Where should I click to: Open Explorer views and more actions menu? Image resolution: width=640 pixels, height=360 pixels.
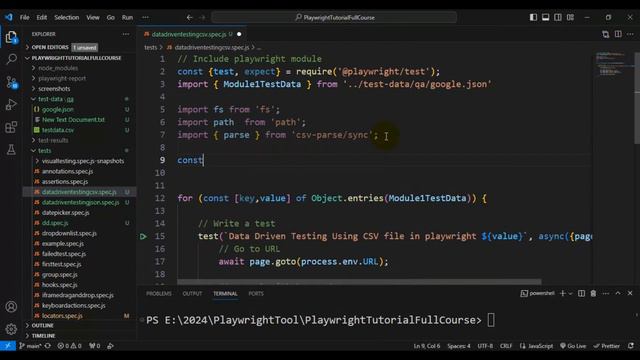126,34
